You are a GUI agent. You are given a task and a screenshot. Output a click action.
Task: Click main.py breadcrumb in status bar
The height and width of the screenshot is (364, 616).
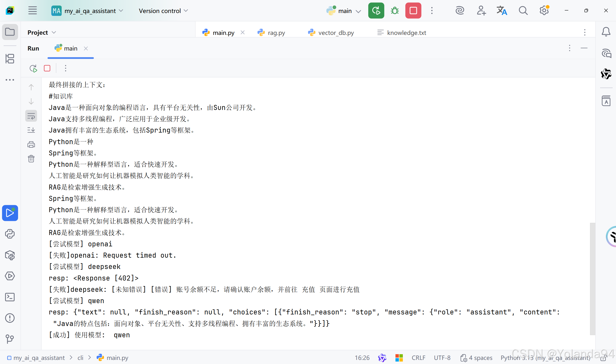pyautogui.click(x=113, y=358)
